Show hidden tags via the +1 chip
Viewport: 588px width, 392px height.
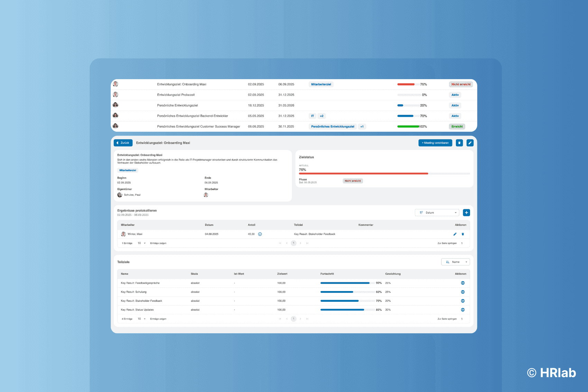(x=361, y=127)
